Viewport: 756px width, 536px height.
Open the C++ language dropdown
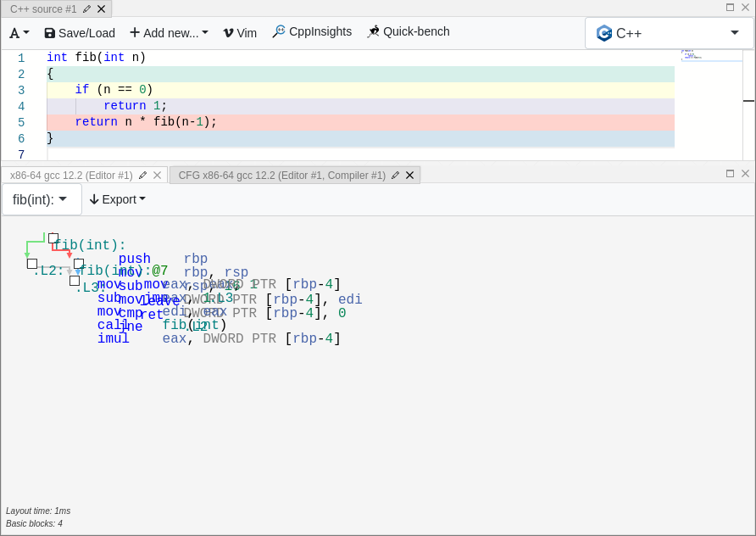(x=670, y=33)
